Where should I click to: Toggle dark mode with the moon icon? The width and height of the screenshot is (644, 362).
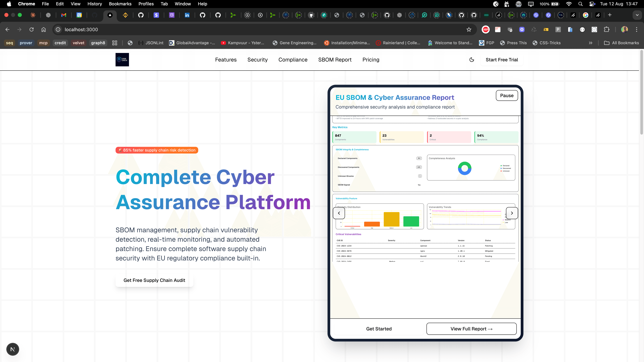point(472,60)
